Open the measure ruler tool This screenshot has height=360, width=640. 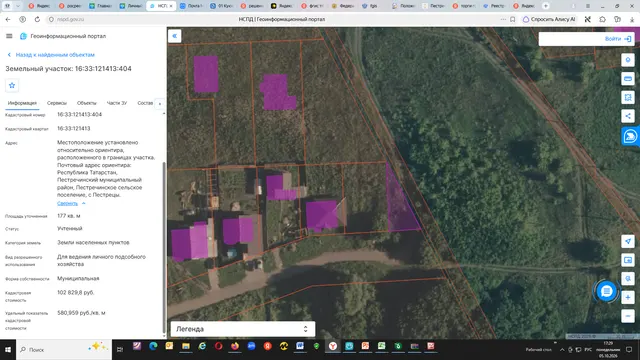(x=628, y=79)
